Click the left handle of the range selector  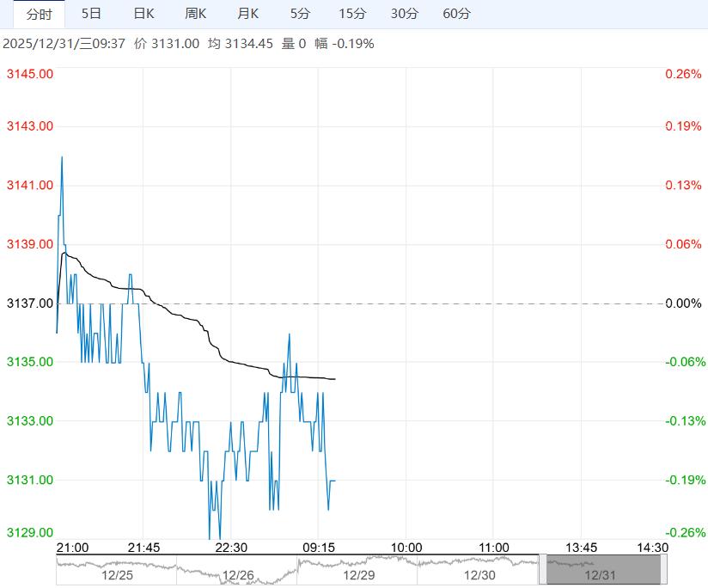542,570
